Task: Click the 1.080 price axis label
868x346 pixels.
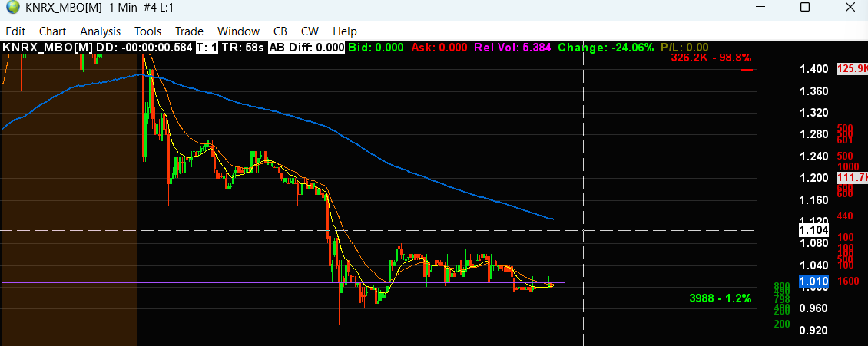Action: [813, 242]
